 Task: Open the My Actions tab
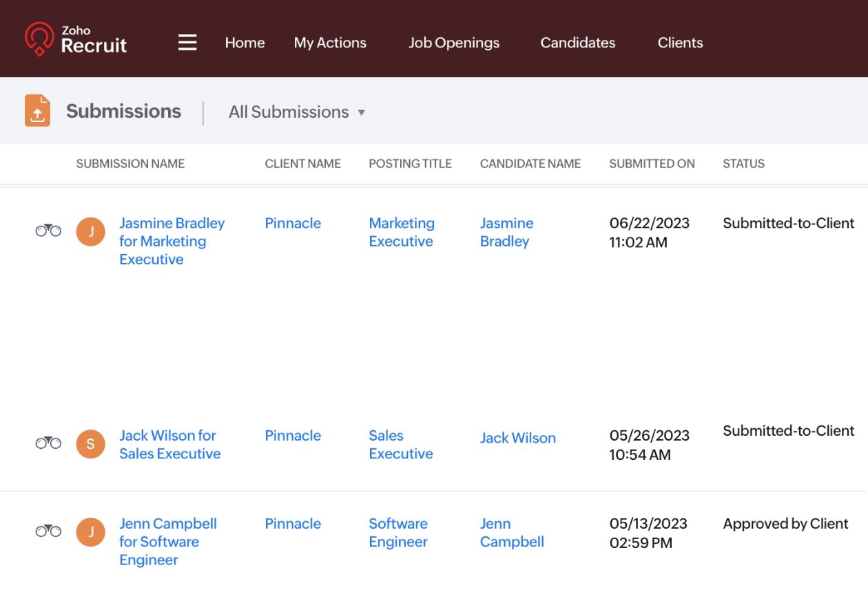tap(330, 43)
